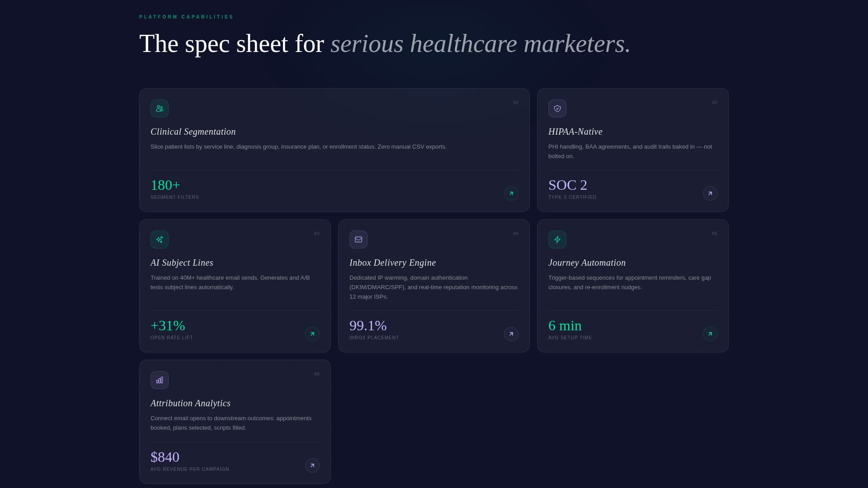Open Inbox Delivery Engine via its arrow button
The height and width of the screenshot is (488, 868).
point(511,334)
